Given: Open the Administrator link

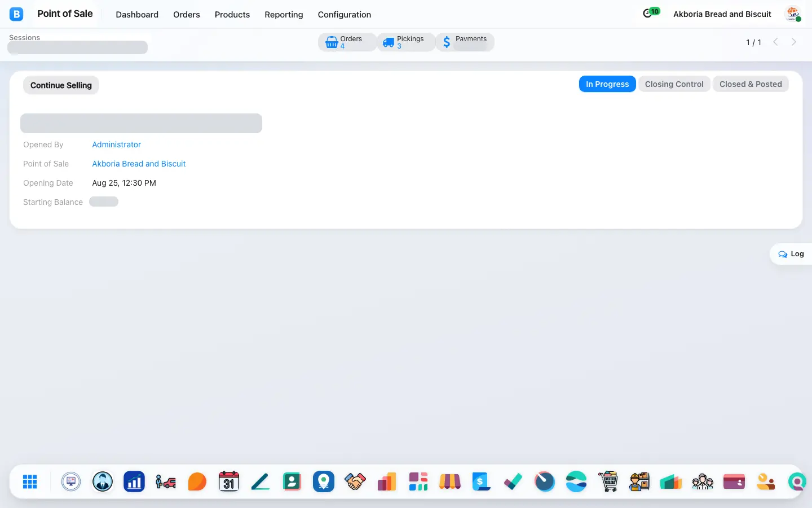Looking at the screenshot, I should tap(117, 144).
